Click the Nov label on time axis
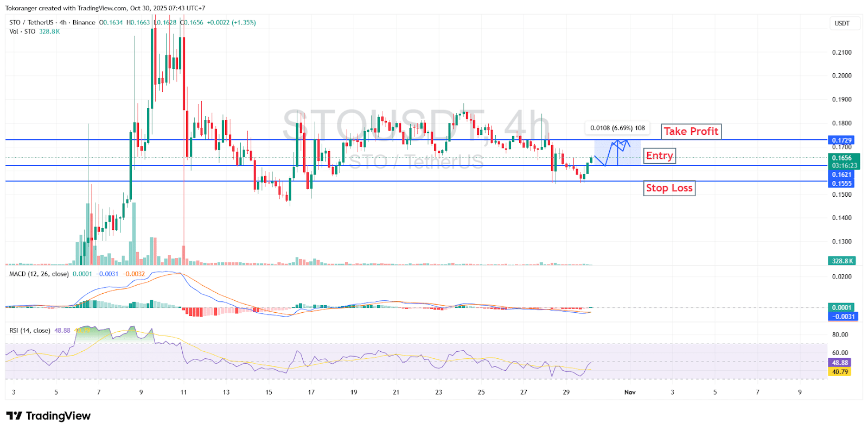The width and height of the screenshot is (868, 432). pos(630,392)
